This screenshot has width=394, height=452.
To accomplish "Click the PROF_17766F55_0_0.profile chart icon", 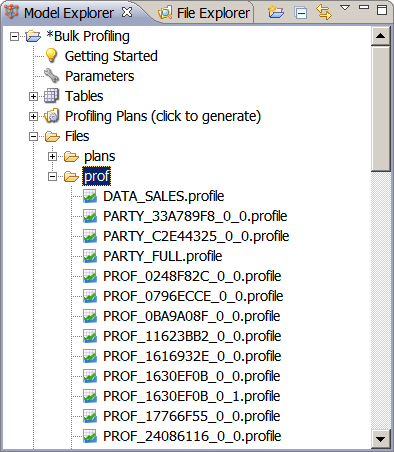I will pos(90,416).
